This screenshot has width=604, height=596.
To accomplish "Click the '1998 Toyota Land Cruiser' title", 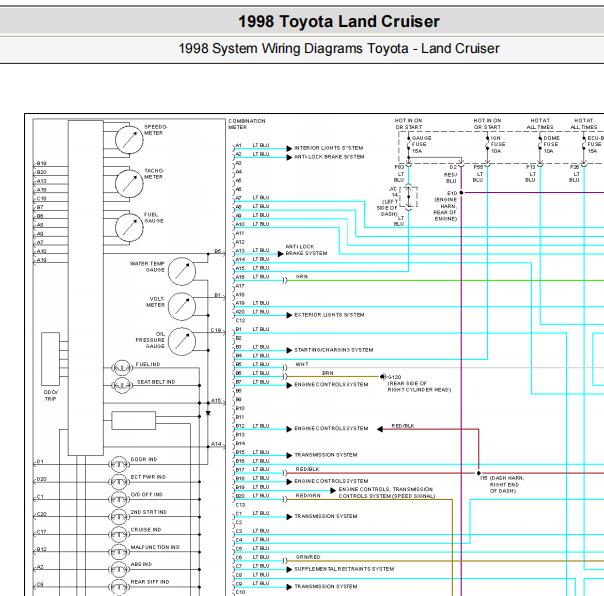I will [339, 22].
